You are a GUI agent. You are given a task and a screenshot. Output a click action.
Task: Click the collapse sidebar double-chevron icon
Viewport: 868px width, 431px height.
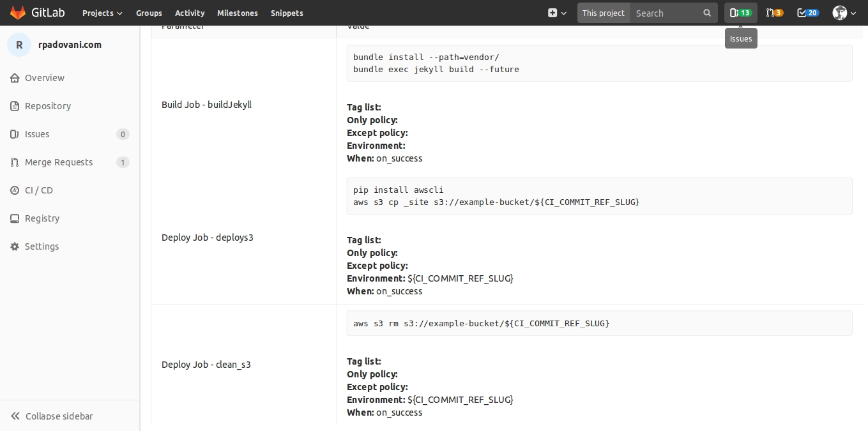(x=15, y=416)
